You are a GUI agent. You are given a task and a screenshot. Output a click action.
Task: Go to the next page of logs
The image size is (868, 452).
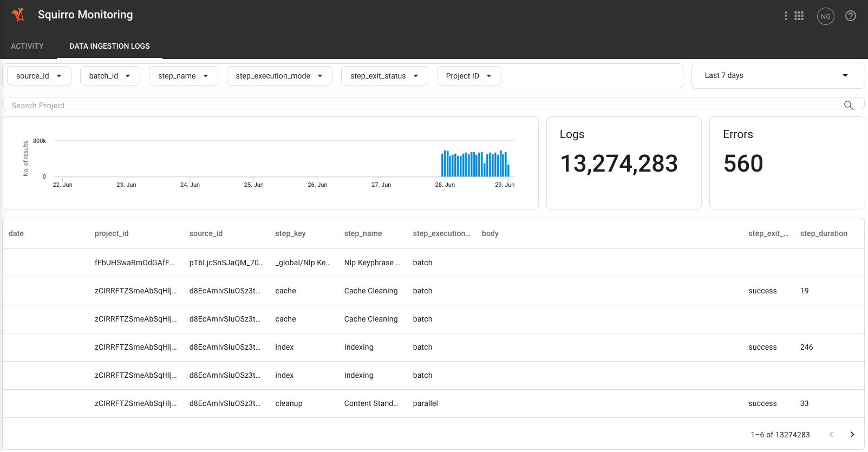tap(852, 435)
